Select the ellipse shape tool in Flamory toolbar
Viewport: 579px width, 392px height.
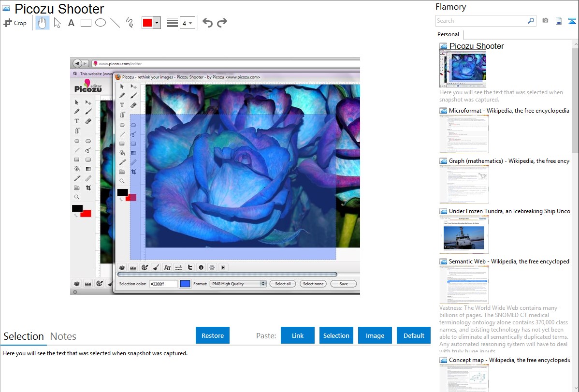[x=101, y=23]
